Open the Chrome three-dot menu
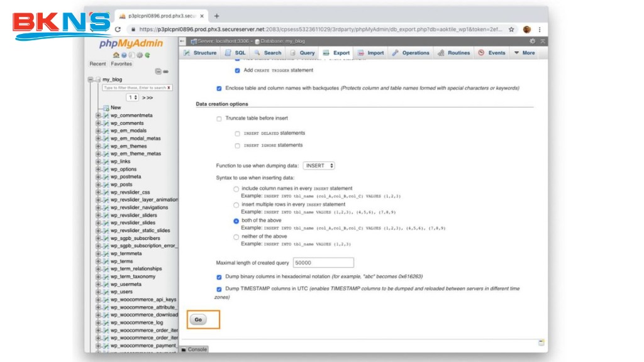Screen dimensions: 644x362 point(539,29)
